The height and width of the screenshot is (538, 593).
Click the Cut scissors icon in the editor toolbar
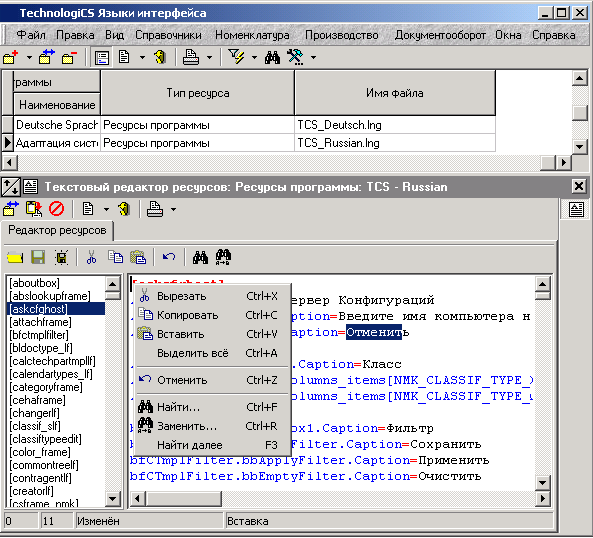coord(91,257)
